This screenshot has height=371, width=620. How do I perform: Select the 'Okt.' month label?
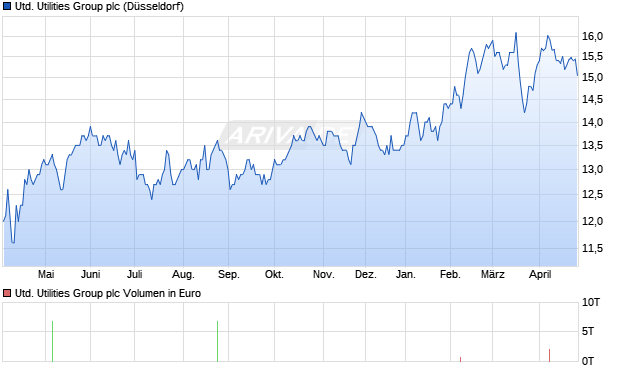pos(274,274)
